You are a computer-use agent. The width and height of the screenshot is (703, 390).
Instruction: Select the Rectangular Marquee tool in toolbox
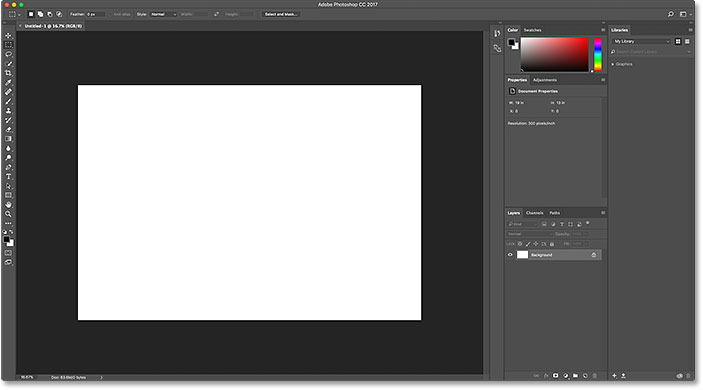(8, 45)
